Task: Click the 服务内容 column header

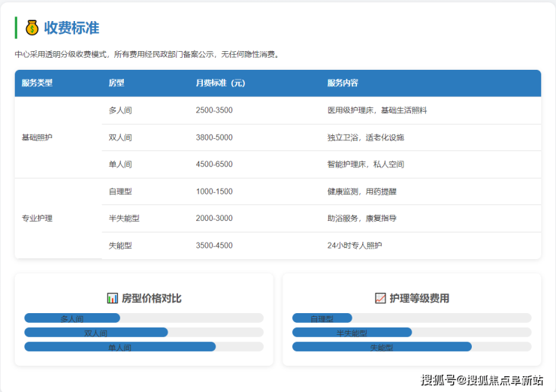Action: 343,83
